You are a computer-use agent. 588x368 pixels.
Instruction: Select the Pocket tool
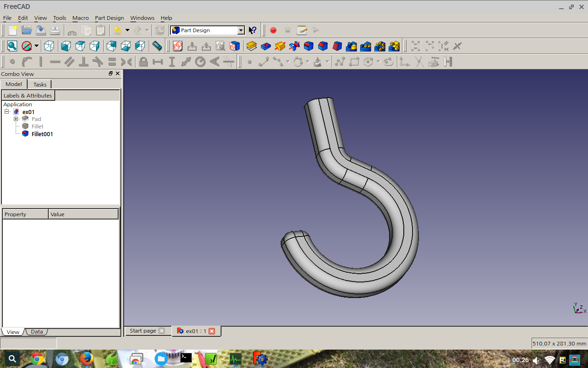click(x=265, y=46)
